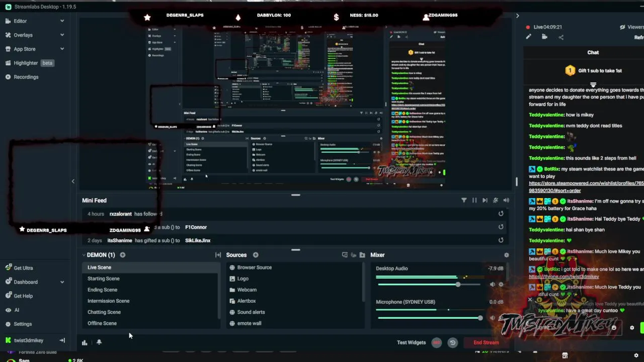This screenshot has width=644, height=362.
Task: Expand the Dashboard dropdown chevron
Action: coord(62,282)
